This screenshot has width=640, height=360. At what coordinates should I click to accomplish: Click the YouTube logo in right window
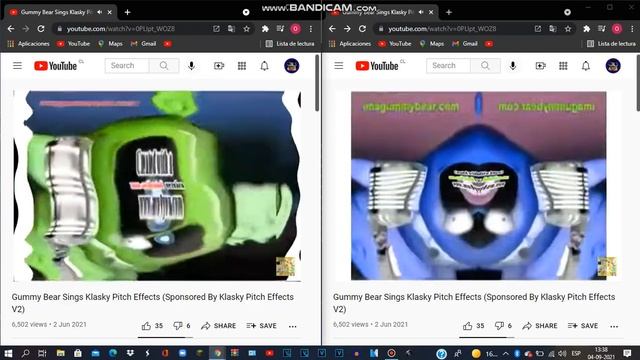coord(377,66)
